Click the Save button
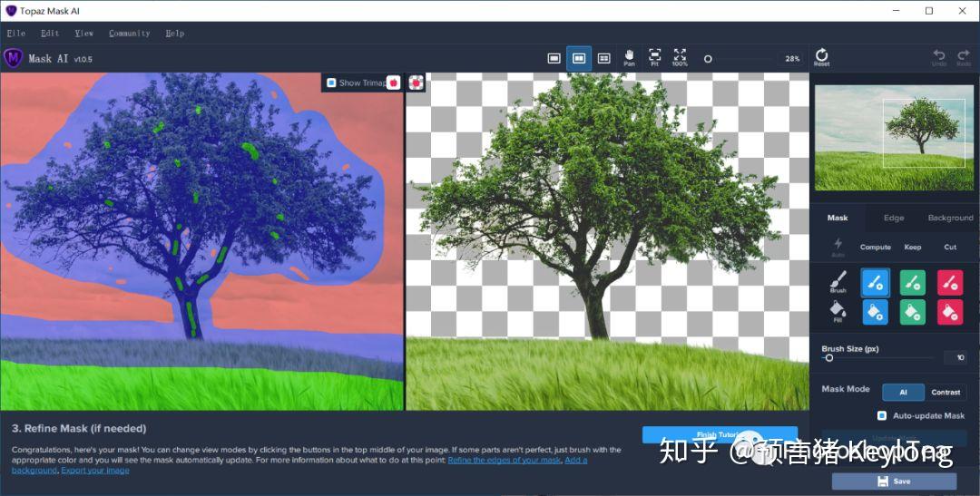Viewport: 980px width, 496px height. coord(894,481)
